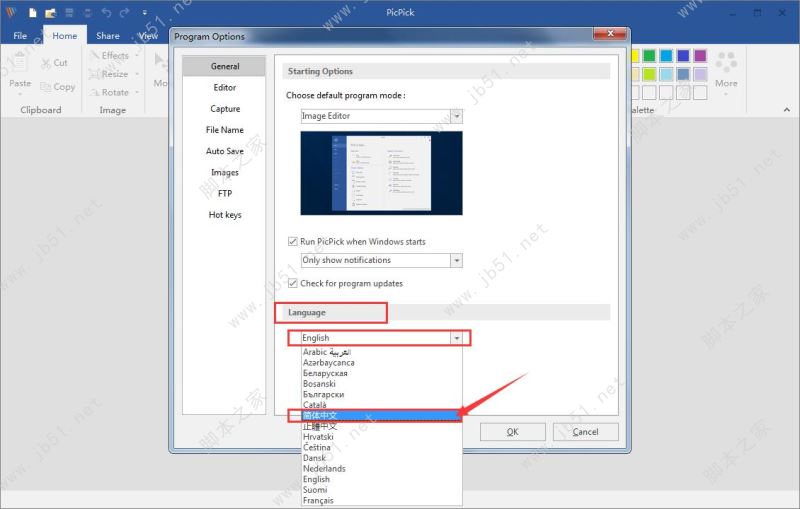The width and height of the screenshot is (800, 509).
Task: Click the New file icon in quick access toolbar
Action: click(32, 13)
